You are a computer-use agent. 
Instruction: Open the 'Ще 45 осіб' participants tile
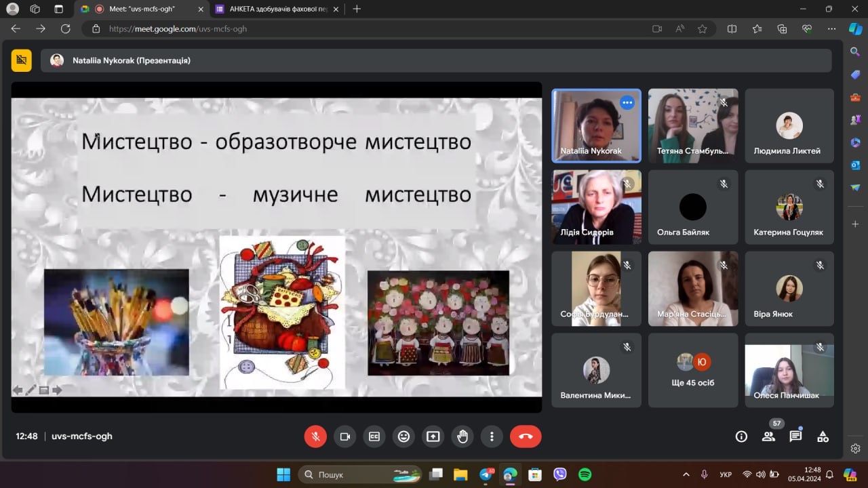(693, 370)
